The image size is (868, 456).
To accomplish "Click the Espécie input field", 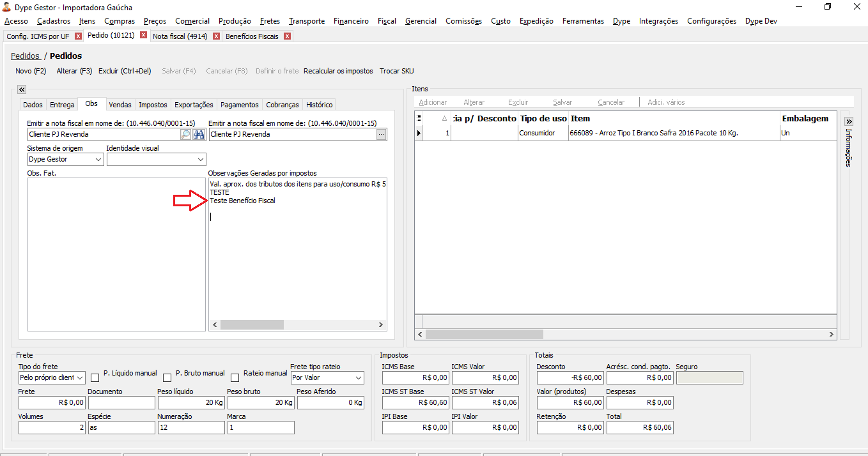I will [121, 428].
